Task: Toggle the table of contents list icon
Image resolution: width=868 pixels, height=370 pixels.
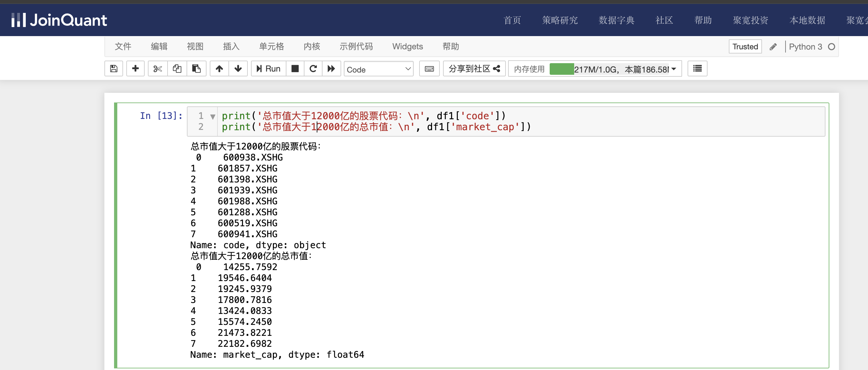Action: click(x=697, y=69)
